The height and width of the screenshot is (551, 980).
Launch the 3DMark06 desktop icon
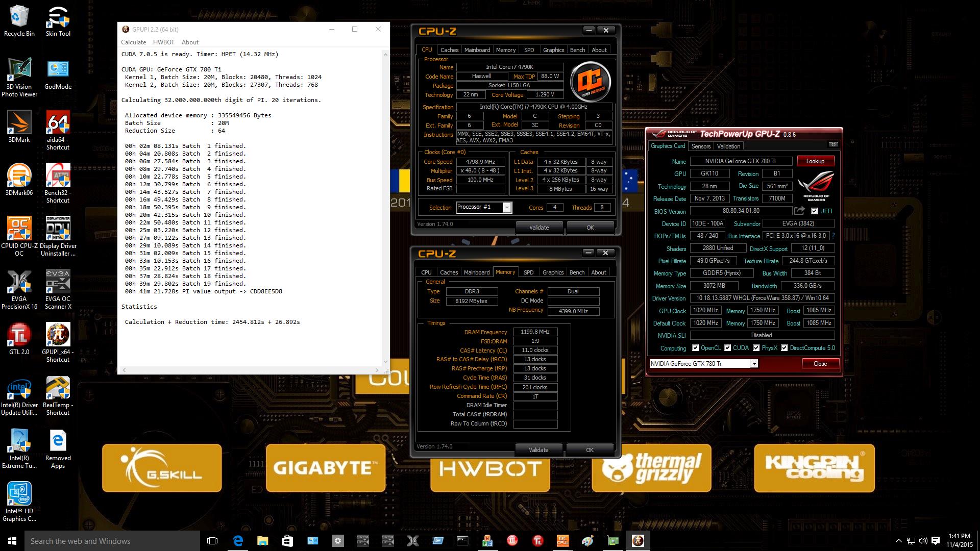pyautogui.click(x=19, y=180)
